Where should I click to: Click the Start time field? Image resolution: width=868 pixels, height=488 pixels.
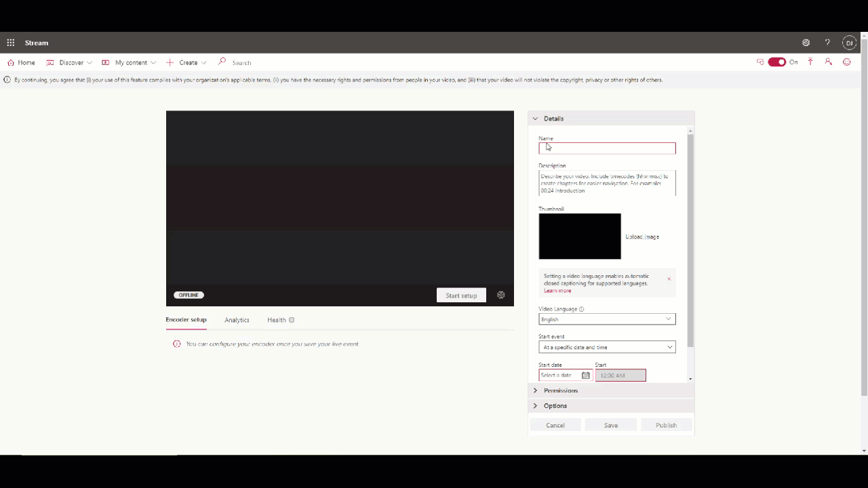[620, 375]
